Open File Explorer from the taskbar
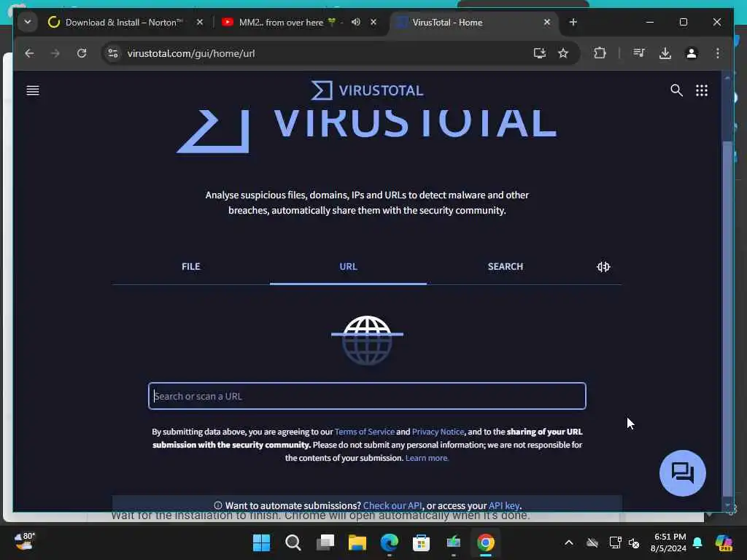This screenshot has width=747, height=560. [x=357, y=542]
